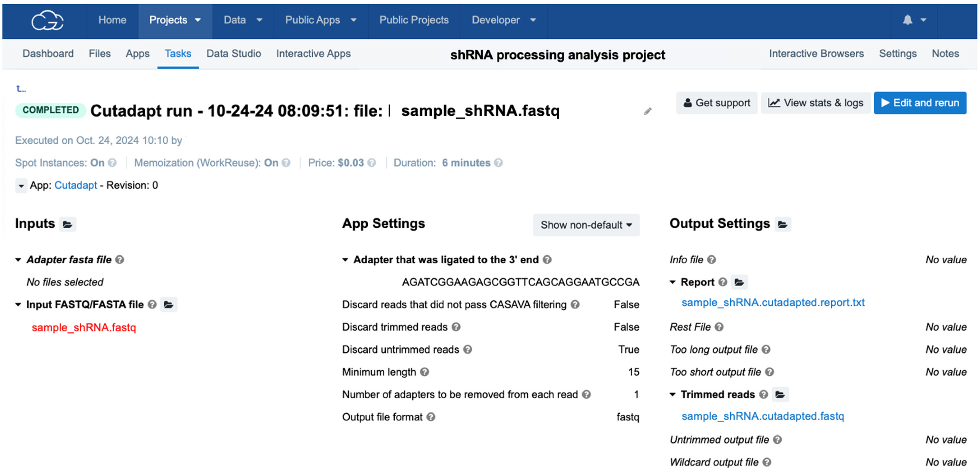The width and height of the screenshot is (980, 473).
Task: Click View stats & logs button
Action: 815,103
